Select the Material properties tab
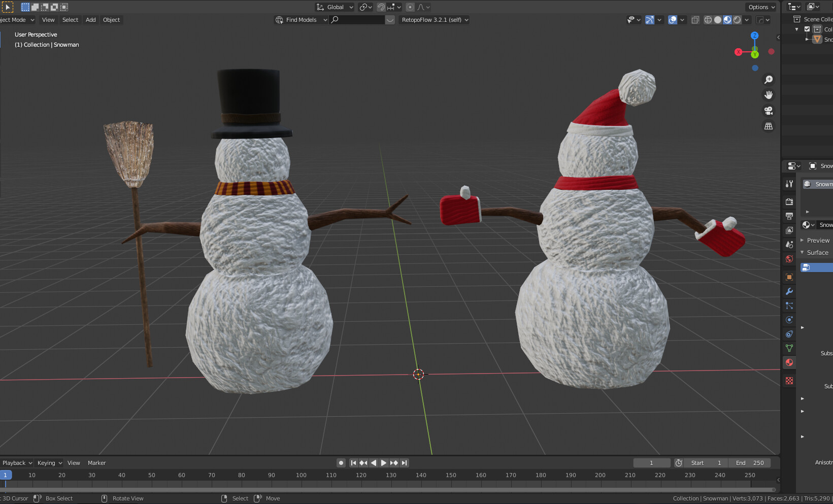 click(x=789, y=362)
